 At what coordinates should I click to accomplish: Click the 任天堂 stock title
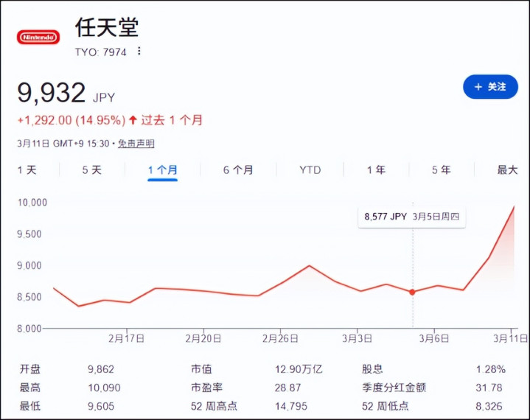[107, 27]
